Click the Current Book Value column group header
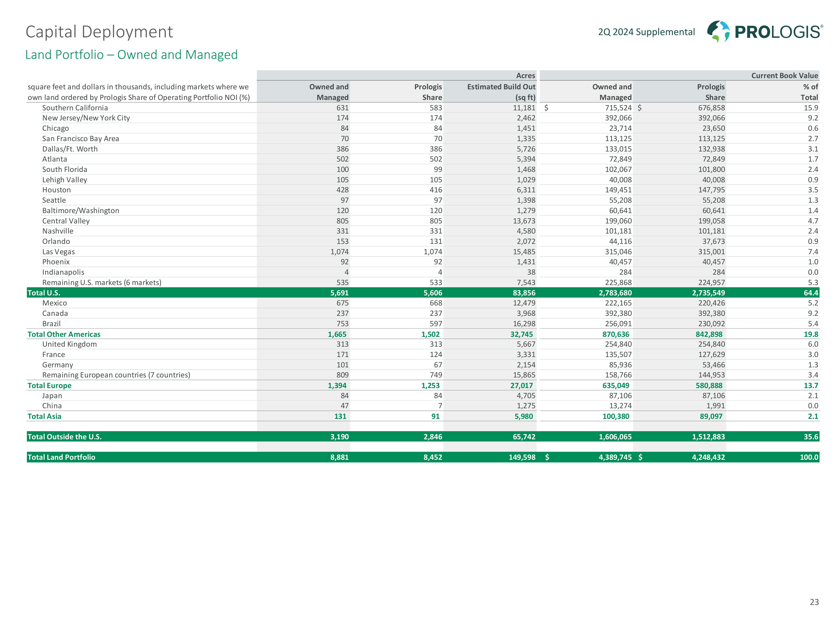 click(784, 76)
